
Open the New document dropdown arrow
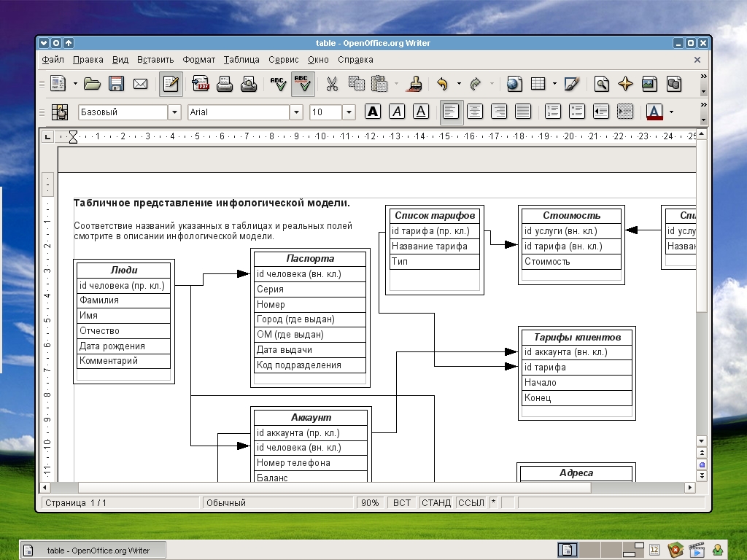pos(75,85)
